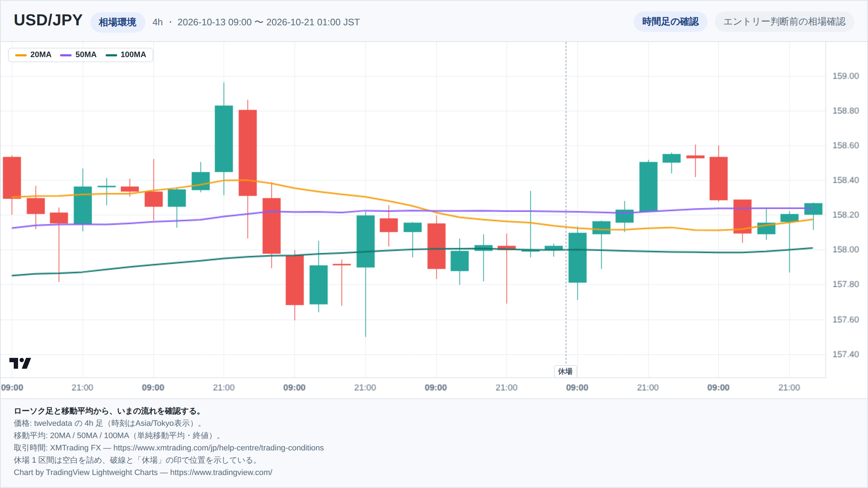Screen dimensions: 868x488
Task: Click the date range text in header
Action: (x=268, y=22)
